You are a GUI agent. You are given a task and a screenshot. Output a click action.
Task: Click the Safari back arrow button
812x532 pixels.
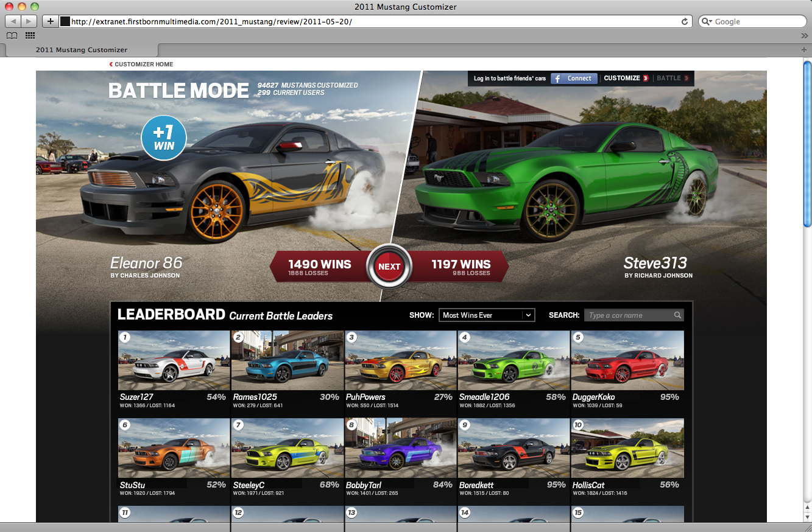click(x=13, y=21)
